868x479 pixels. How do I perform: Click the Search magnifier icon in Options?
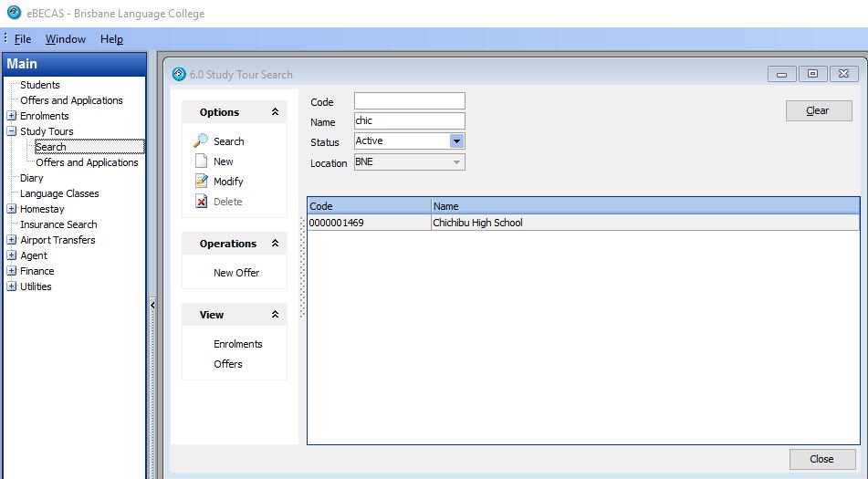coord(201,141)
